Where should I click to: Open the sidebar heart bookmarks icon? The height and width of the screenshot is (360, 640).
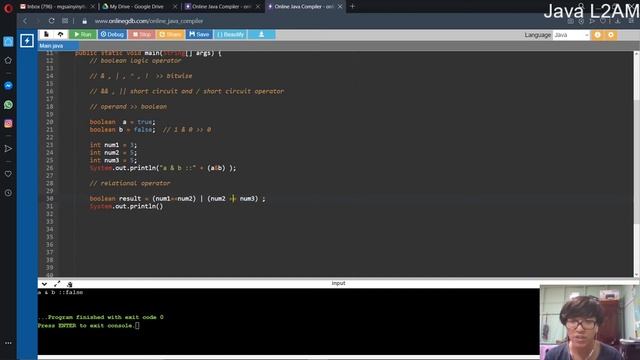(x=8, y=174)
